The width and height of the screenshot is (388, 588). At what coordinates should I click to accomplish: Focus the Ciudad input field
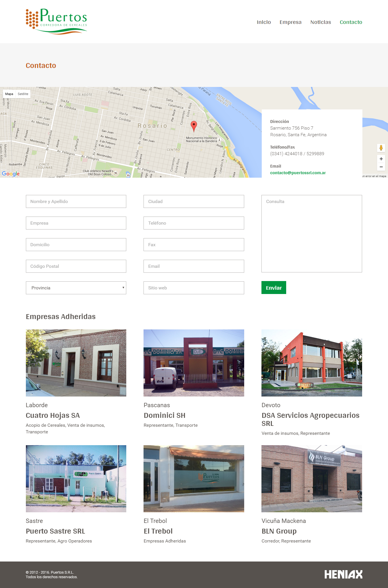pyautogui.click(x=194, y=201)
